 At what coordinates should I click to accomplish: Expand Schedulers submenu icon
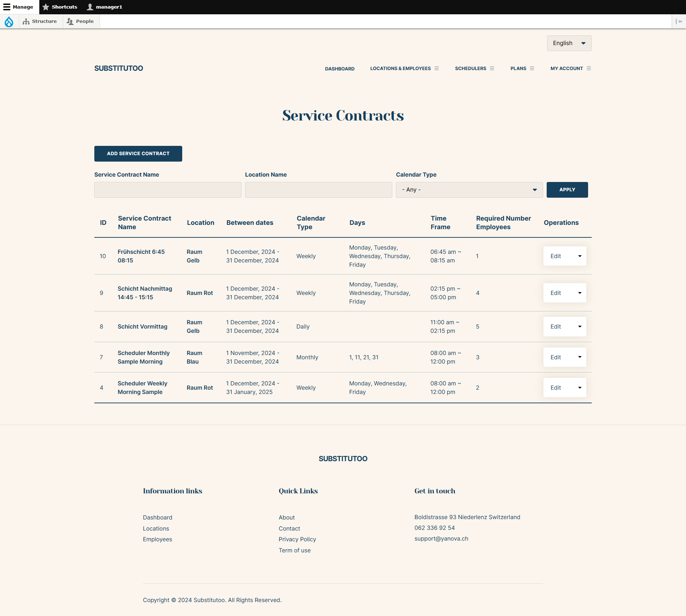point(492,68)
